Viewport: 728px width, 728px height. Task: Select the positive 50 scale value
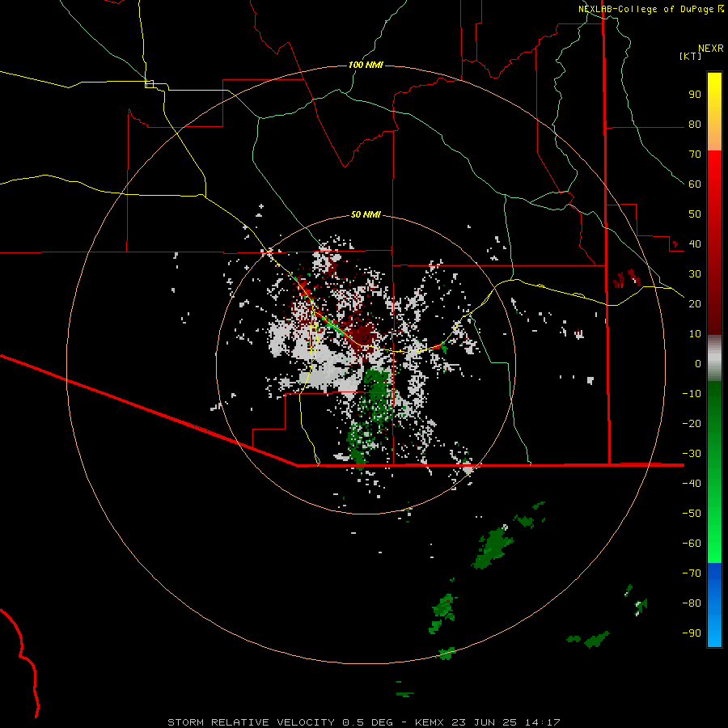click(x=695, y=214)
